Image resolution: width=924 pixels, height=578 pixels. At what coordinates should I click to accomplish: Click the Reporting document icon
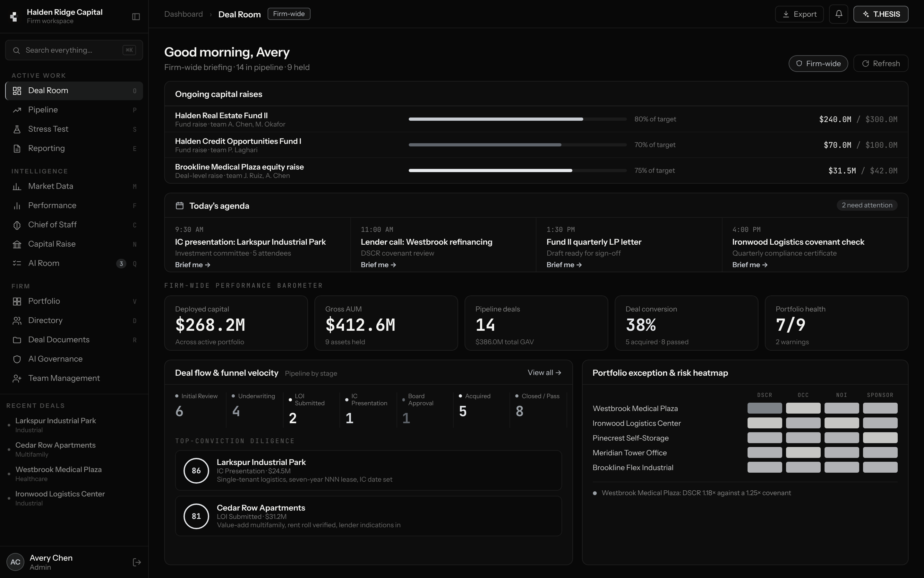tap(17, 148)
